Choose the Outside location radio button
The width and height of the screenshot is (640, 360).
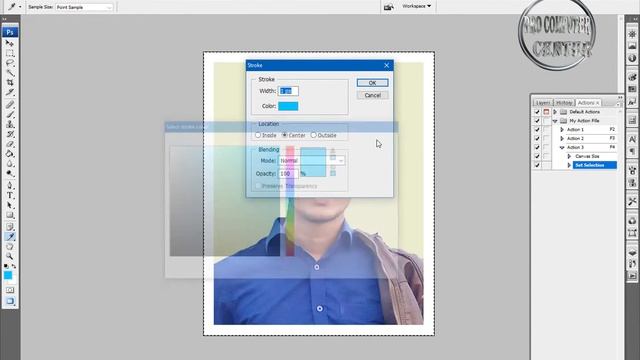click(313, 135)
